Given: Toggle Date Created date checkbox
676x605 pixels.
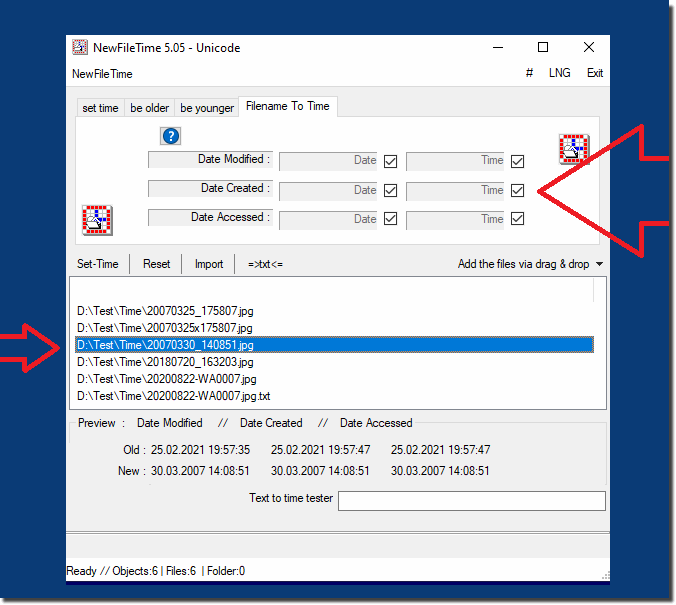Looking at the screenshot, I should pos(391,190).
